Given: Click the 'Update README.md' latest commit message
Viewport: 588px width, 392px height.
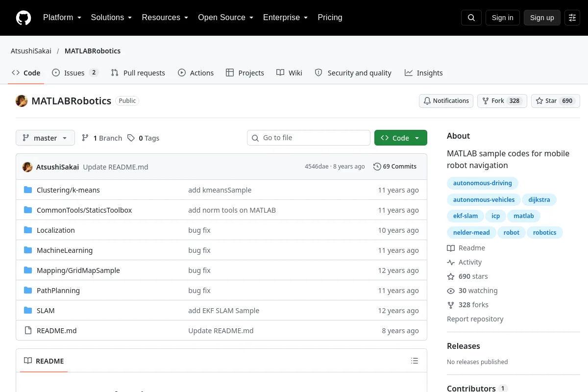Looking at the screenshot, I should [x=116, y=167].
